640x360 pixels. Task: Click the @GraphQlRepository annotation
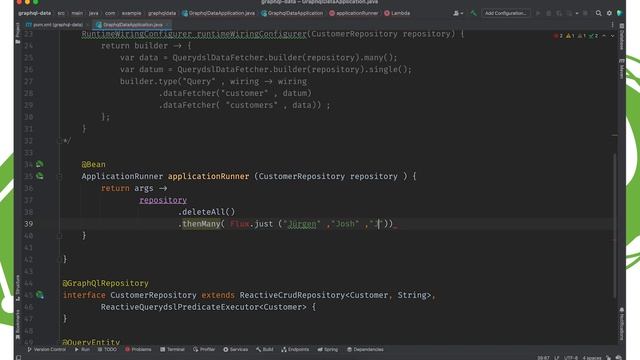(105, 283)
